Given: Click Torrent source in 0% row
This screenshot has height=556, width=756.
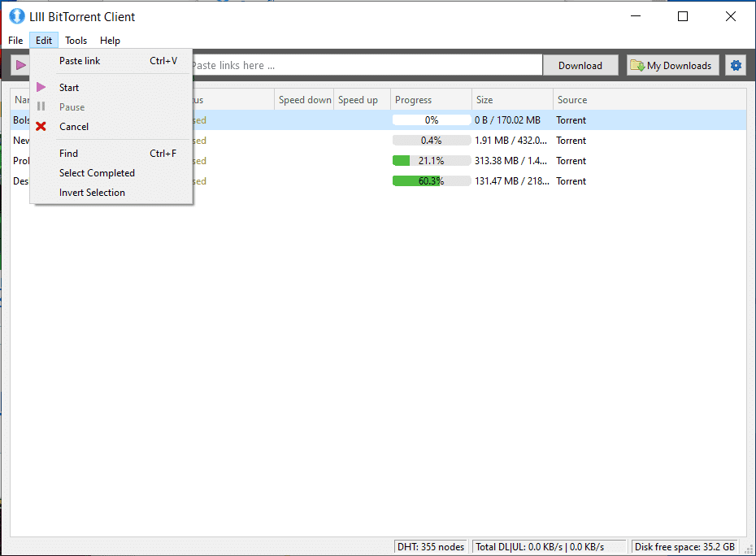Looking at the screenshot, I should (x=571, y=120).
